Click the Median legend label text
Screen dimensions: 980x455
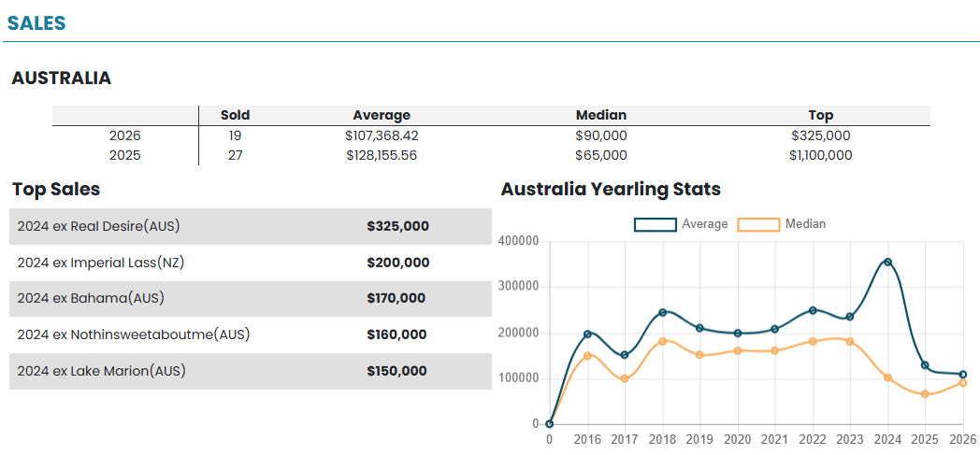tap(805, 224)
